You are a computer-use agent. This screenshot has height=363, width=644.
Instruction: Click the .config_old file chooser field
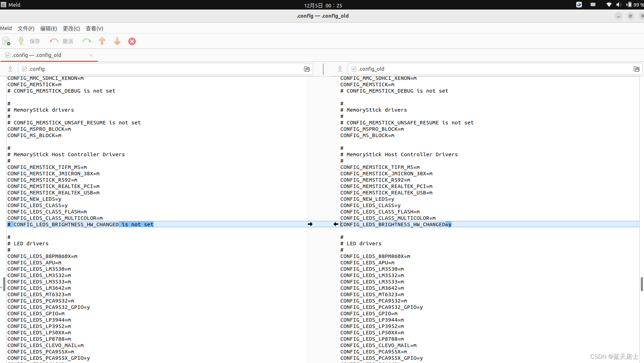[495, 69]
